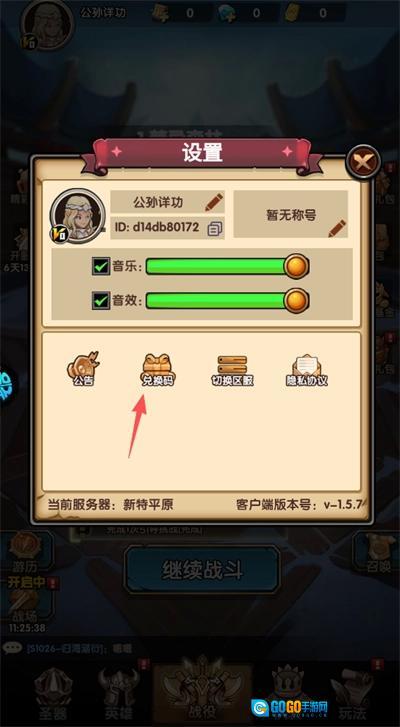Image resolution: width=400 pixels, height=727 pixels.
Task: Toggle the 音效 sound effects checkbox
Action: coord(101,301)
